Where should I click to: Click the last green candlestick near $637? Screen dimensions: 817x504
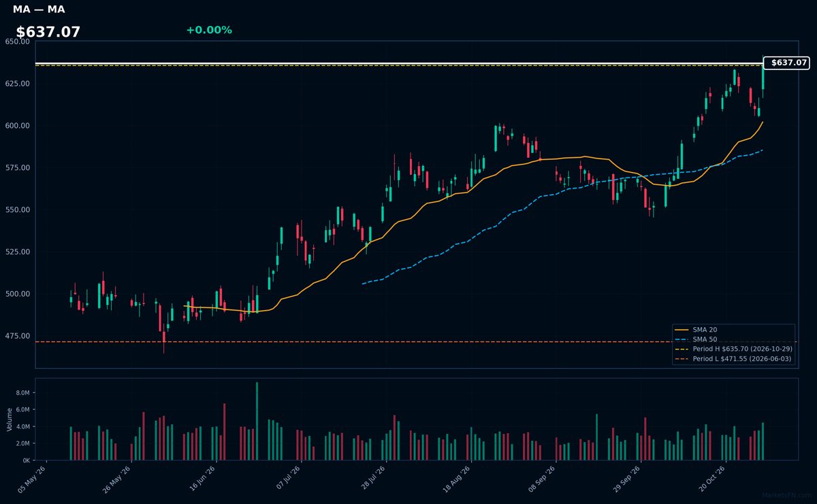[x=763, y=78]
